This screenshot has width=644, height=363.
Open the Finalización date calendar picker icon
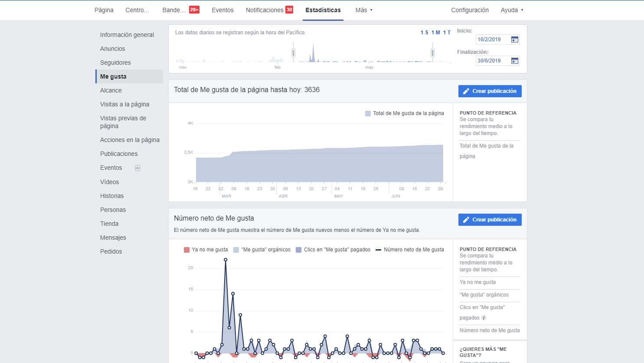[515, 61]
